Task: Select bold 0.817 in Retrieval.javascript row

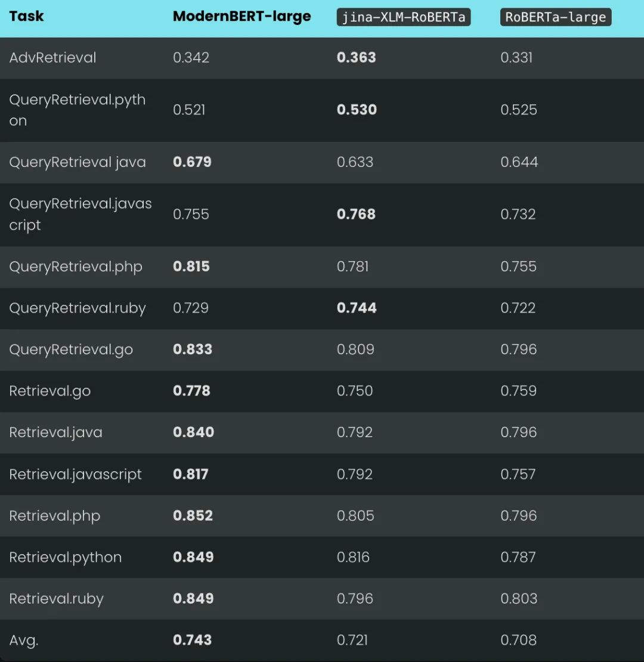Action: point(191,474)
